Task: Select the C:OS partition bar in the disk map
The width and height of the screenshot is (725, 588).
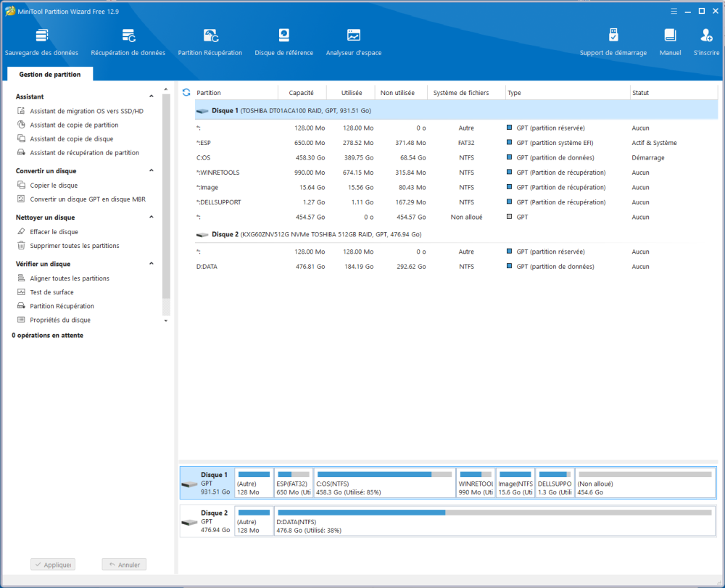Action: pos(384,483)
